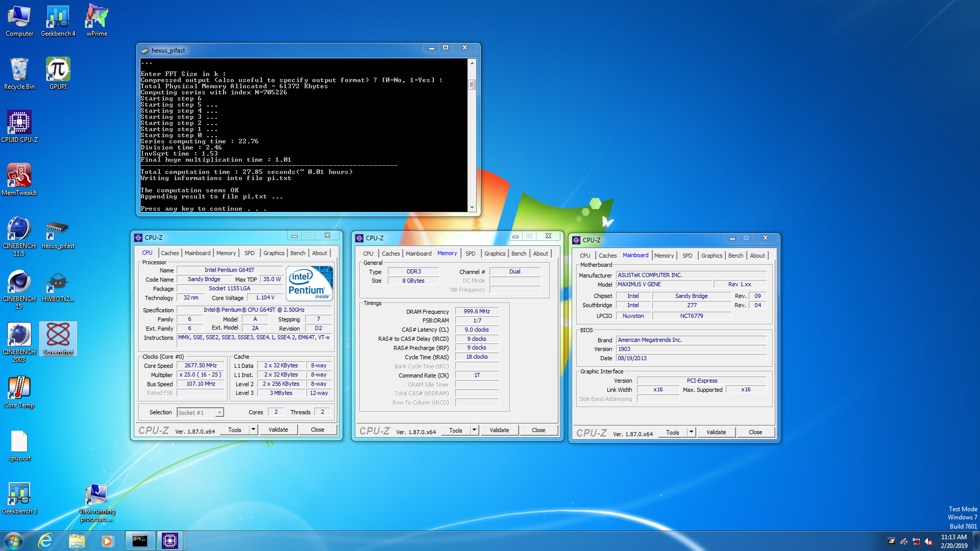Screen dimensions: 980x551
Task: Launch Geekbench 4 shortcut
Action: tap(58, 21)
